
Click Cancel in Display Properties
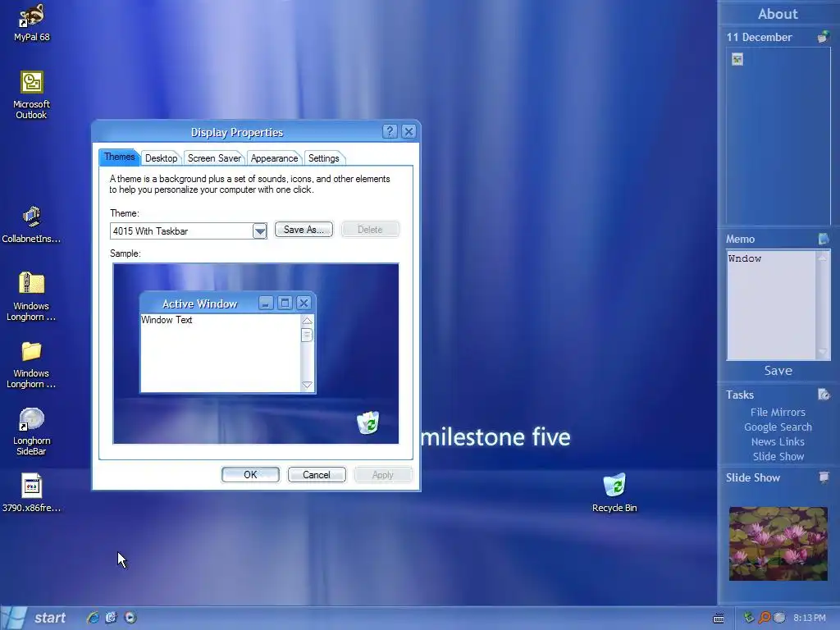coord(317,475)
